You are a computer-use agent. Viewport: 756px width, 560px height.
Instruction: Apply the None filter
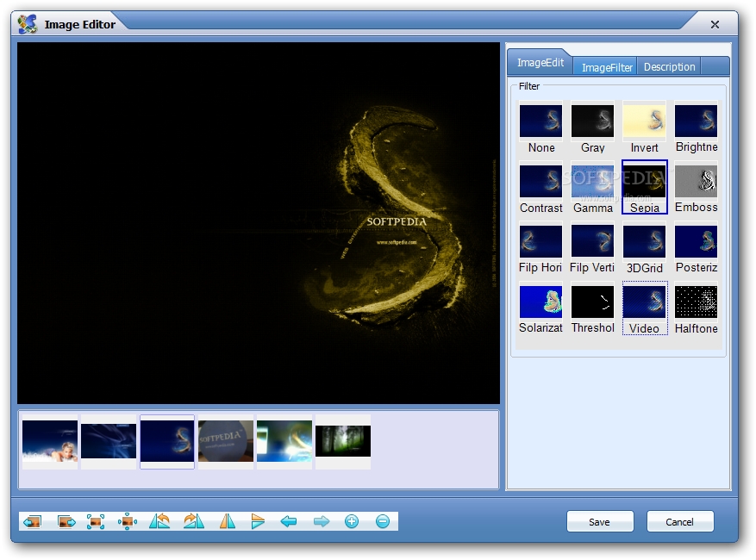[541, 128]
